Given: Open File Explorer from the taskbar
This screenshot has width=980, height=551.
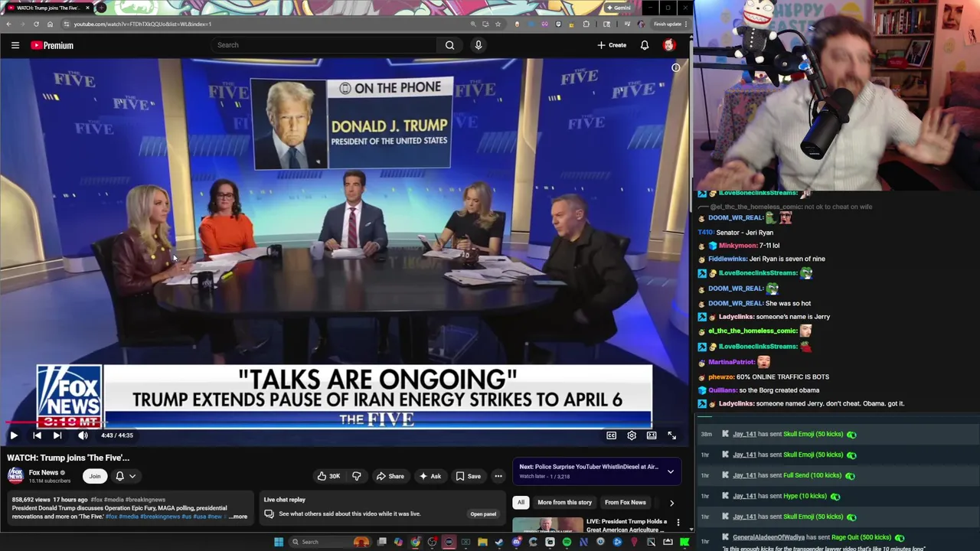Looking at the screenshot, I should coord(482,542).
